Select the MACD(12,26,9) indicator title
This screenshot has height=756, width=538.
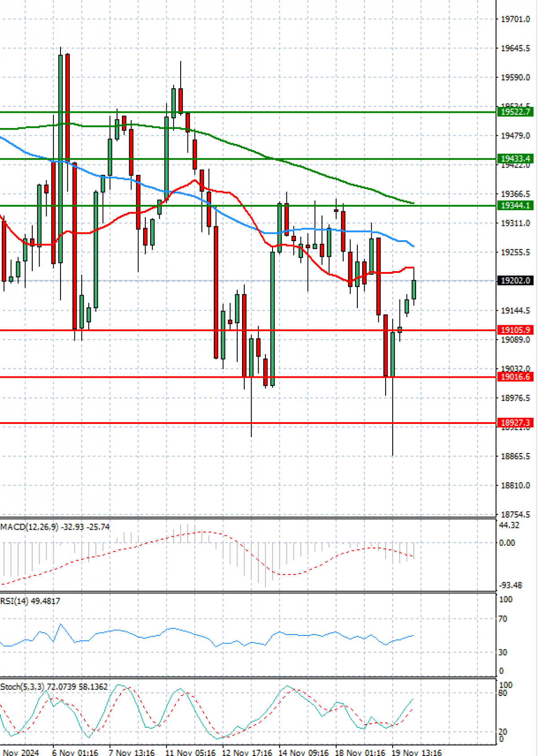pyautogui.click(x=30, y=527)
